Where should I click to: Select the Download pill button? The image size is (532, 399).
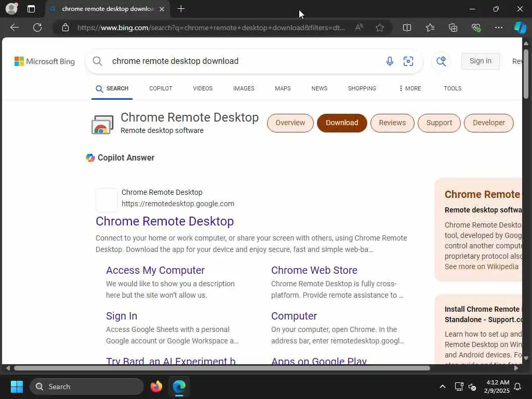[x=342, y=123]
